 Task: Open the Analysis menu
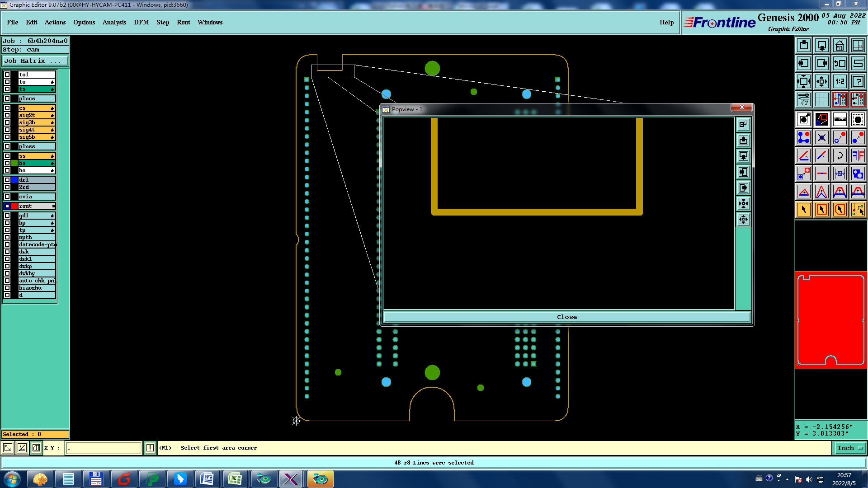114,22
